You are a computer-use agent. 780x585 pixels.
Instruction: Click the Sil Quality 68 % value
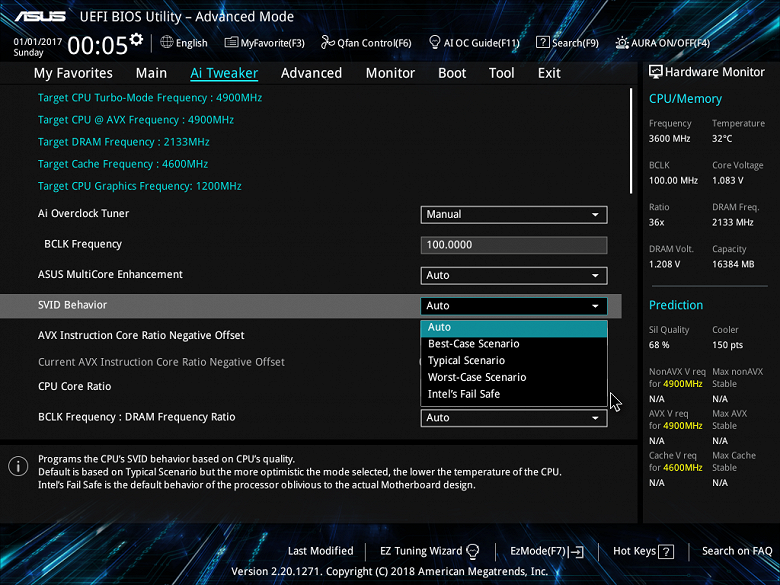pyautogui.click(x=659, y=345)
